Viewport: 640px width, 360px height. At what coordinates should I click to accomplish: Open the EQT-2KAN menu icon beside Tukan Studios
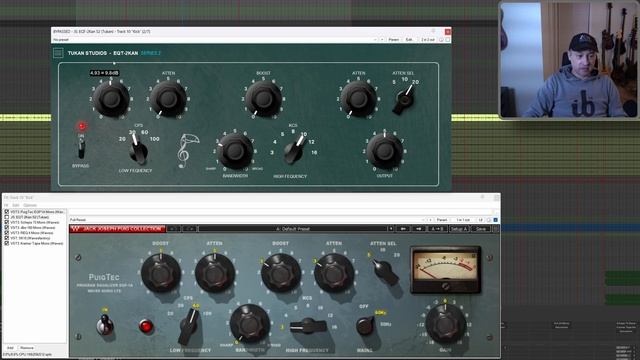click(58, 53)
